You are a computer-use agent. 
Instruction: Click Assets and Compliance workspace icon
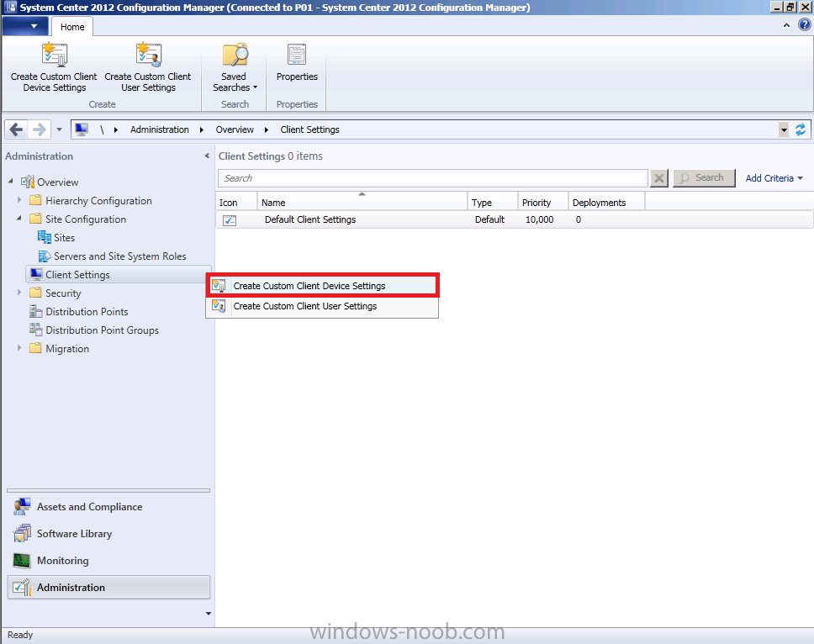click(x=22, y=506)
